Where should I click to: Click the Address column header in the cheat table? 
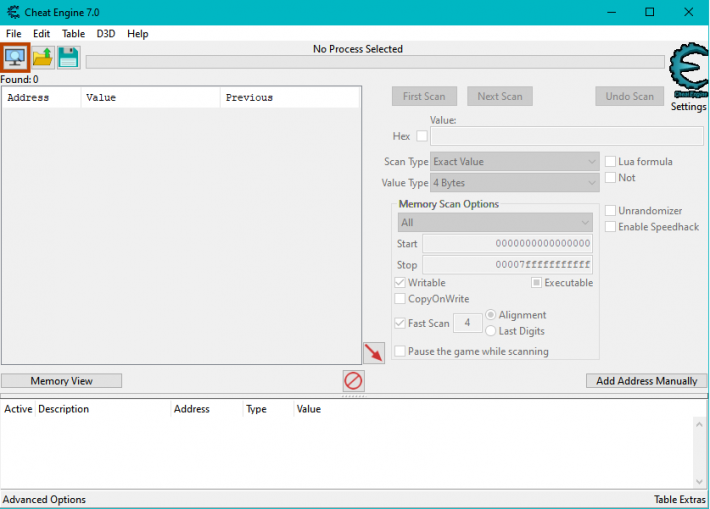coord(206,409)
